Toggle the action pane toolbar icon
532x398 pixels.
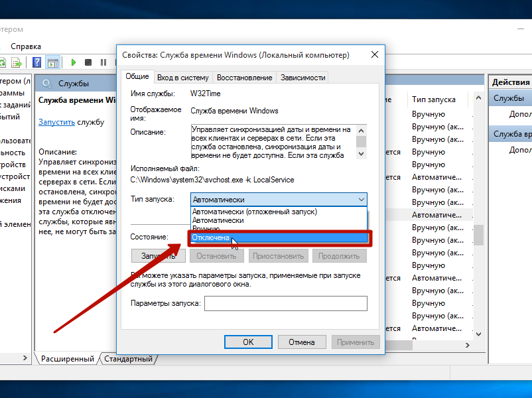click(x=53, y=62)
